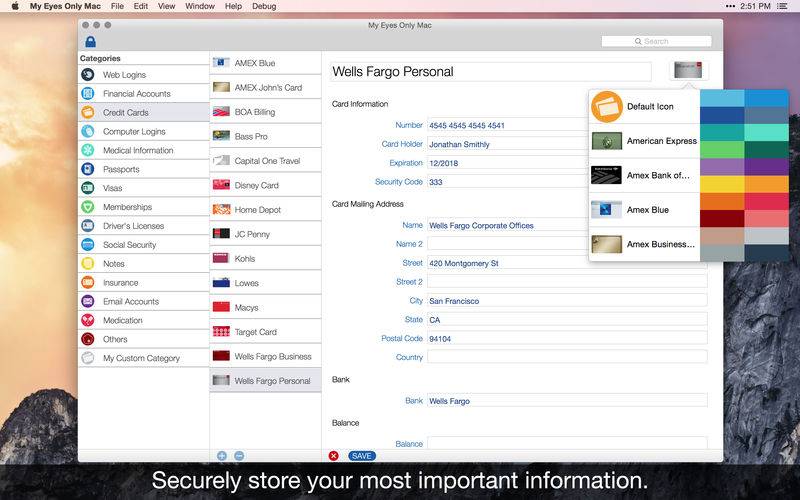Select the Medication category icon

pyautogui.click(x=88, y=320)
